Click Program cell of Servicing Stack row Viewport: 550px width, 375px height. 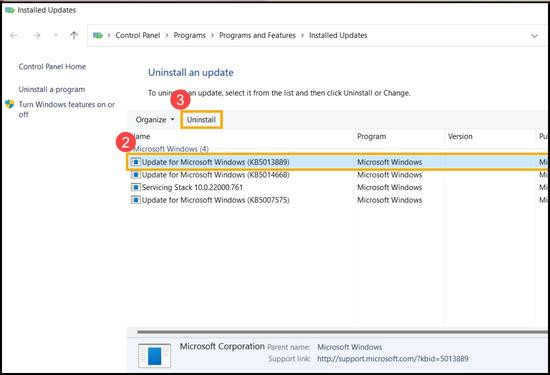(x=389, y=187)
